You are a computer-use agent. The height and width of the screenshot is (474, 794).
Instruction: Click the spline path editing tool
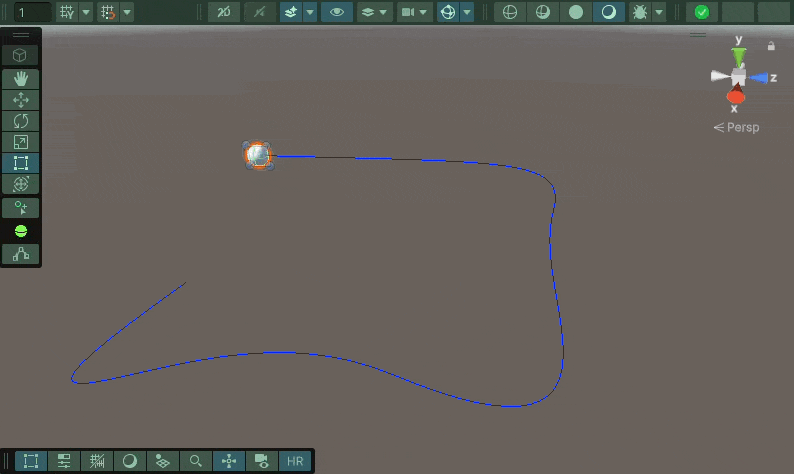(20, 254)
